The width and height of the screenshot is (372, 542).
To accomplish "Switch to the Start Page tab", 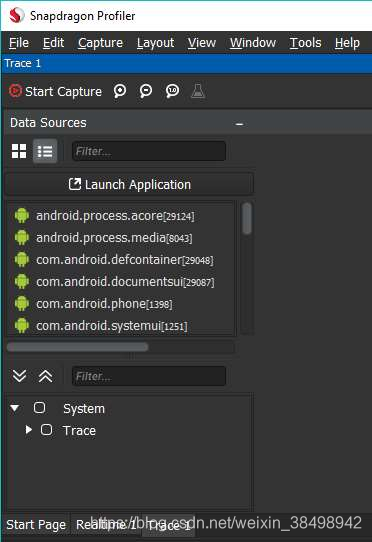I will 36,525.
